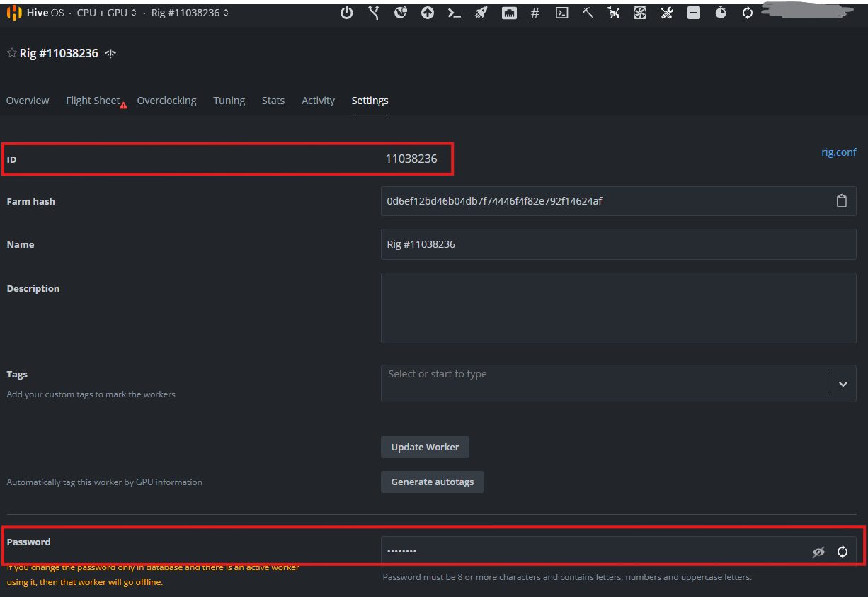Image resolution: width=868 pixels, height=597 pixels.
Task: Click the Rig #11038236 page title
Action: point(59,53)
